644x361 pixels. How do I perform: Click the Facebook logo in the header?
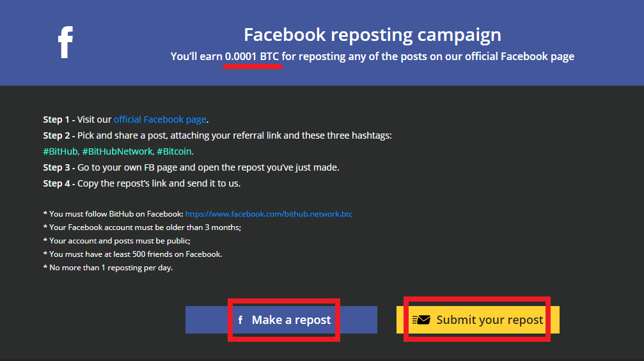click(x=65, y=42)
